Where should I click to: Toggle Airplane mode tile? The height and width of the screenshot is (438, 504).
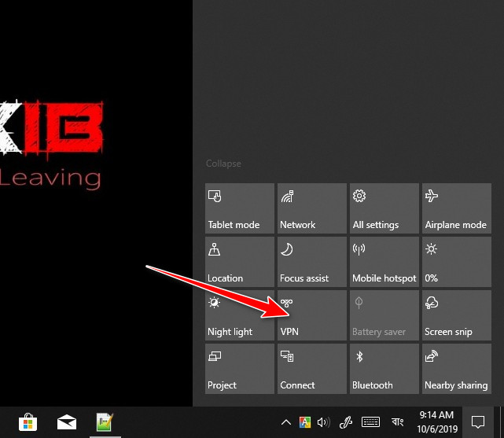click(x=456, y=208)
